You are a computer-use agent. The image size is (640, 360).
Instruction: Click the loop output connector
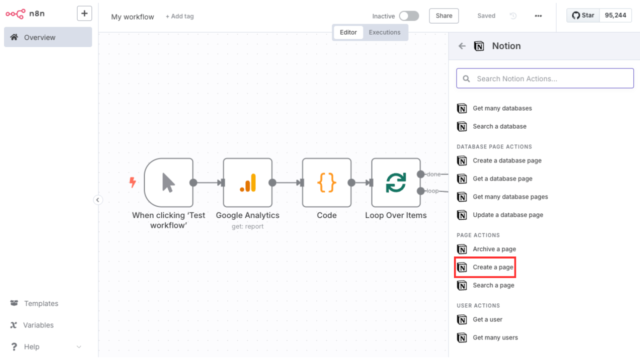[x=421, y=191]
